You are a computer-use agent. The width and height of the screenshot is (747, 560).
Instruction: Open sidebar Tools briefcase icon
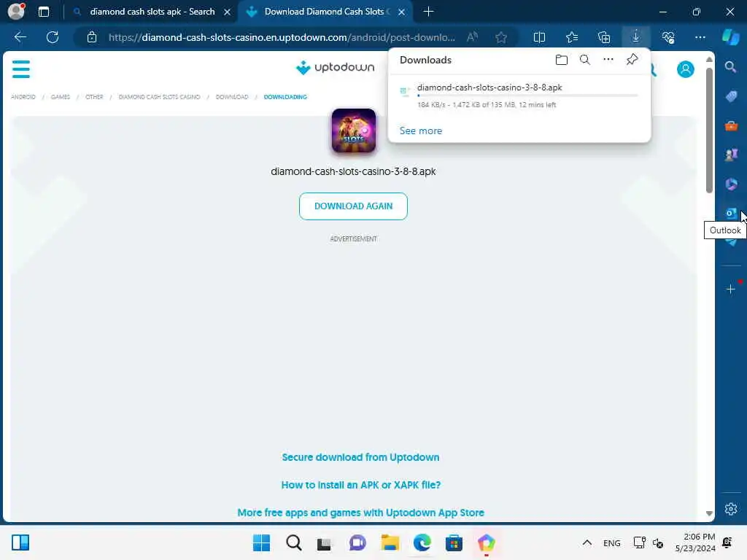pos(731,126)
